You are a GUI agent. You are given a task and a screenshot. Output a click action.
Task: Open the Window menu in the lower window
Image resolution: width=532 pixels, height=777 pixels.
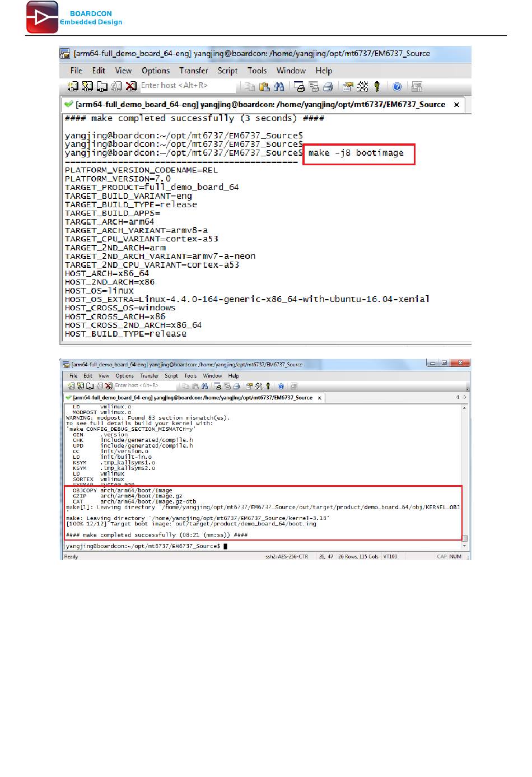click(x=212, y=376)
